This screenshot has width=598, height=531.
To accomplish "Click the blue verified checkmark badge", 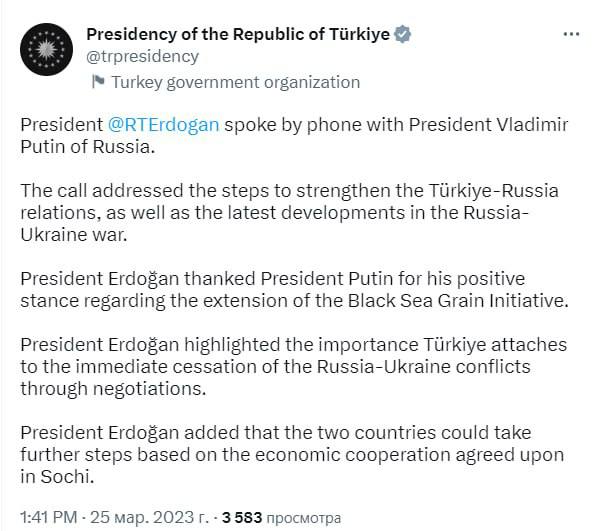I will (x=402, y=34).
